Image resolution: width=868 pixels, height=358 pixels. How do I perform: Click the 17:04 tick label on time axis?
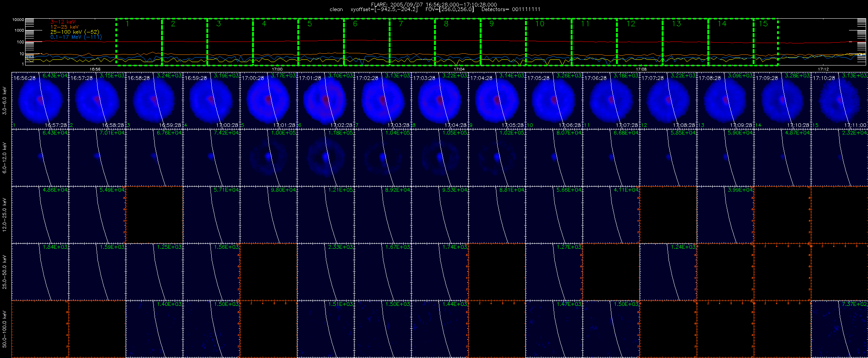pyautogui.click(x=459, y=69)
